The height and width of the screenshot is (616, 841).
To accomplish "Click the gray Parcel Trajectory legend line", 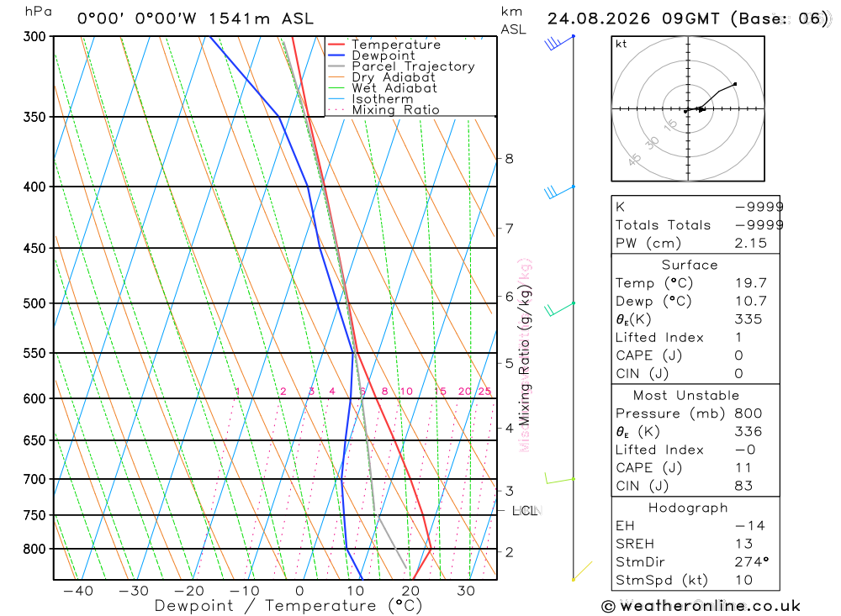I will click(336, 66).
